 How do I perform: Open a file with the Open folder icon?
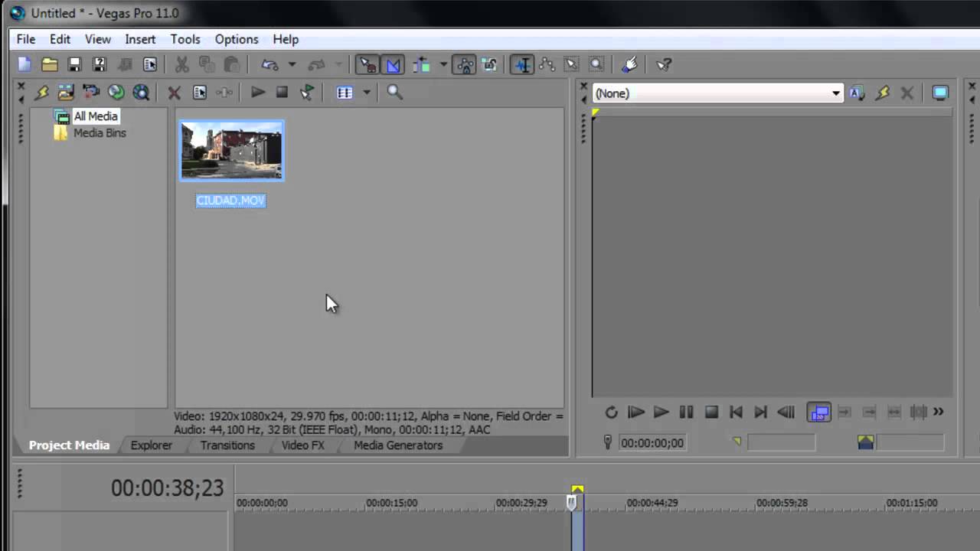50,65
